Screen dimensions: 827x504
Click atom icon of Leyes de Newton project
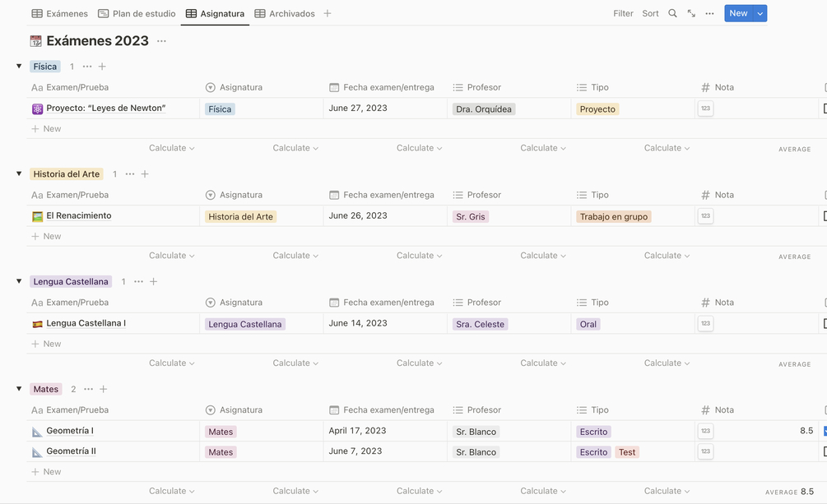pyautogui.click(x=38, y=109)
